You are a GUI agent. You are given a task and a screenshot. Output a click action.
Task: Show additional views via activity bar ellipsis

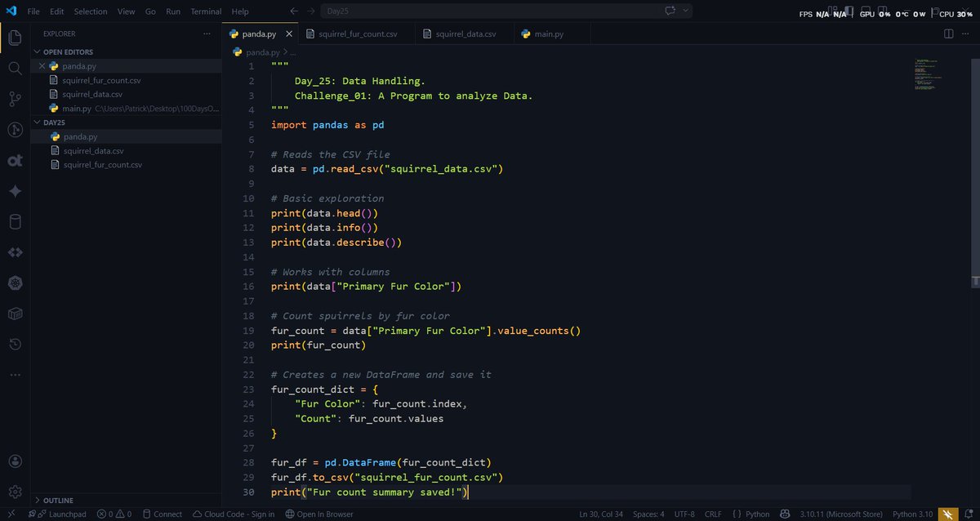tap(15, 375)
